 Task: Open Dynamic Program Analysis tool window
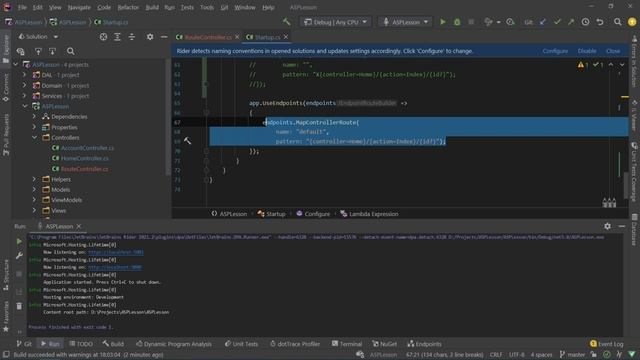pyautogui.click(x=174, y=344)
